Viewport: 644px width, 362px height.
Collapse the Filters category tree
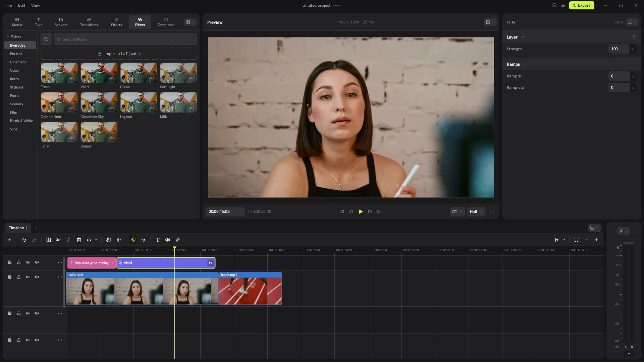8,37
